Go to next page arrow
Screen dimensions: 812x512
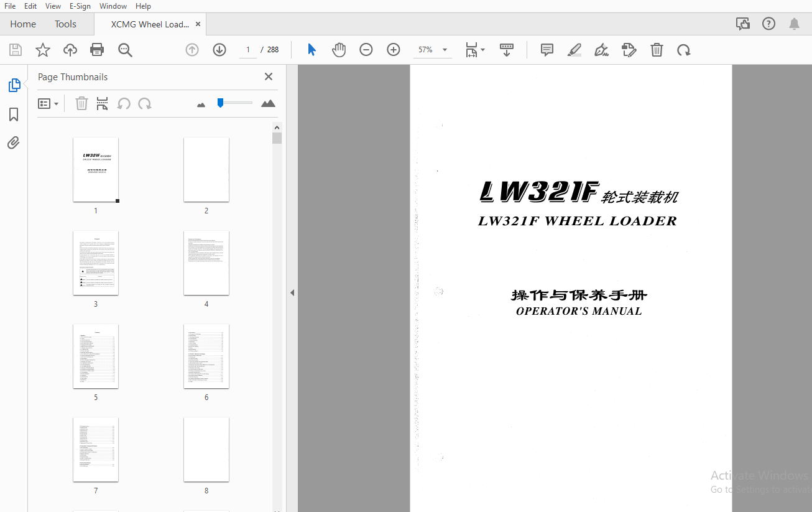[219, 50]
